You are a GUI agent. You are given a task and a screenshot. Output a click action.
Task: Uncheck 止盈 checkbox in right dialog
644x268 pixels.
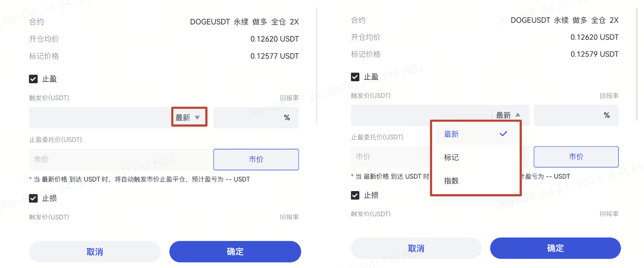(x=355, y=77)
